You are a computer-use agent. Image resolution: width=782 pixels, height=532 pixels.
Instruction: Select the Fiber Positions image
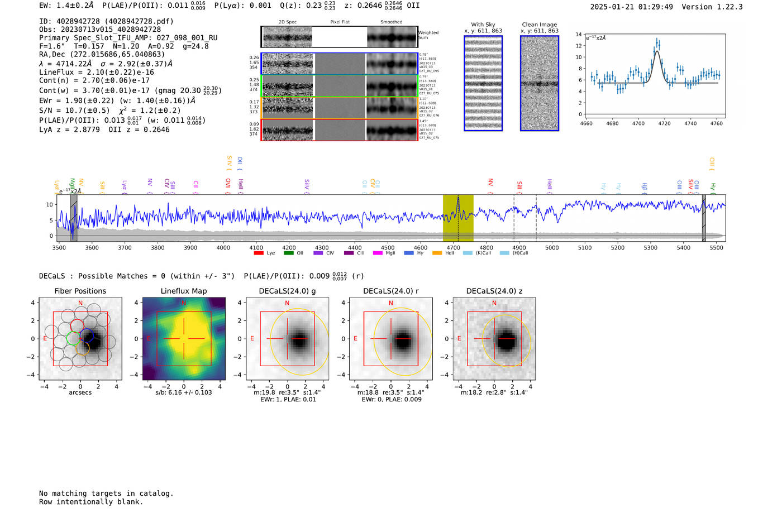pos(80,339)
